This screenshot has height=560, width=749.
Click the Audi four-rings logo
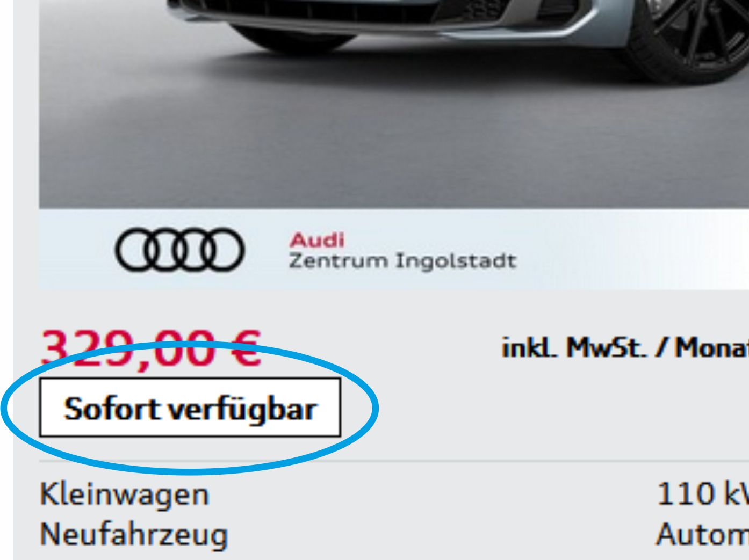point(179,249)
